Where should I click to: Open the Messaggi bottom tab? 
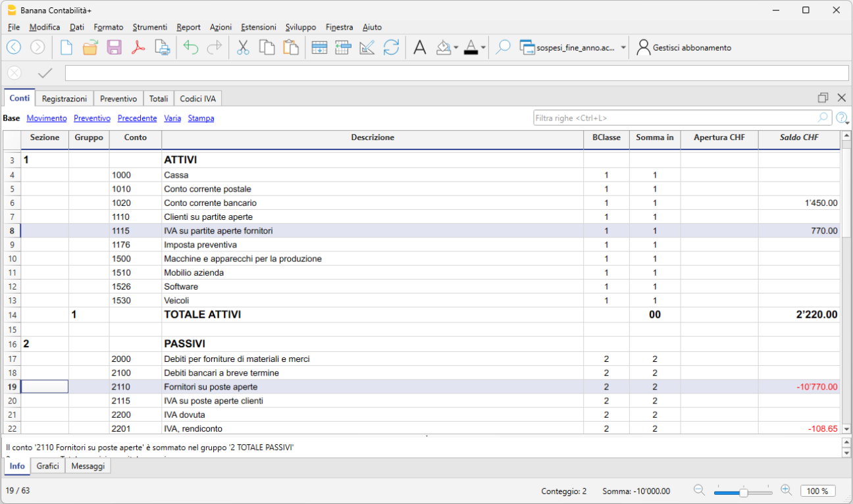(88, 466)
